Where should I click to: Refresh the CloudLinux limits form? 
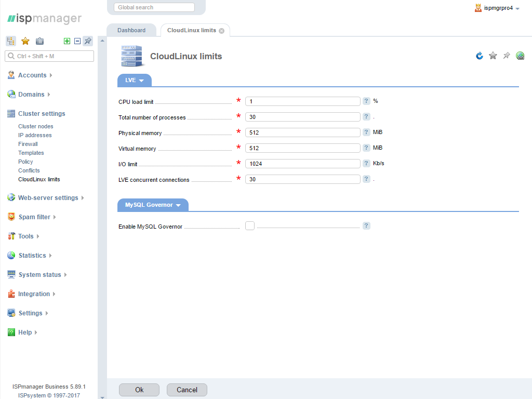point(480,56)
